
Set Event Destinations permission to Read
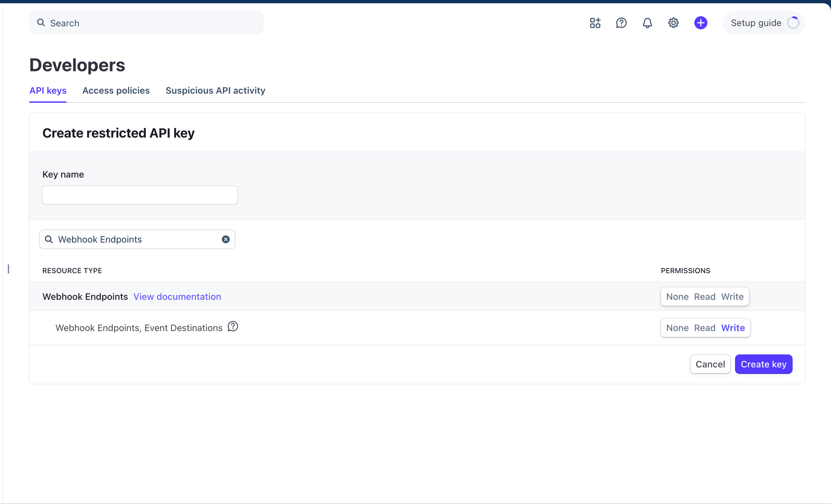pos(705,328)
